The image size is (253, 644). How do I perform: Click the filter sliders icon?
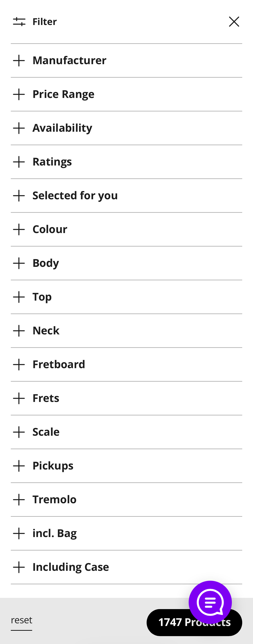[19, 22]
